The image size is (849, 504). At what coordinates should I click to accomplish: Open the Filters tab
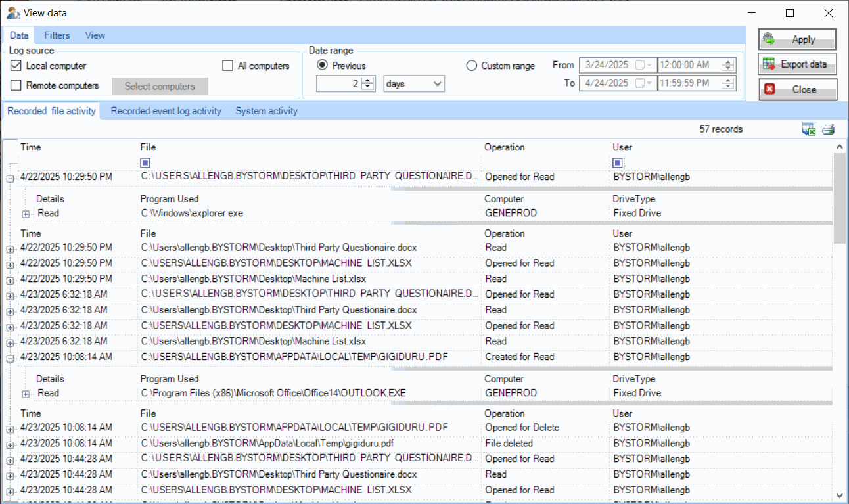(x=57, y=35)
